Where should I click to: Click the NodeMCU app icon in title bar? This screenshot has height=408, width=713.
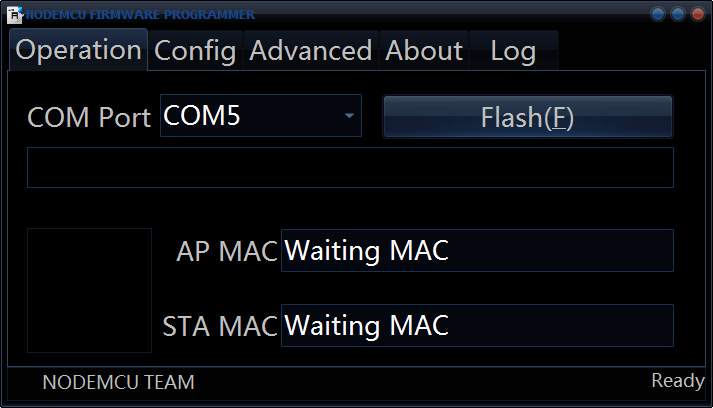point(15,14)
